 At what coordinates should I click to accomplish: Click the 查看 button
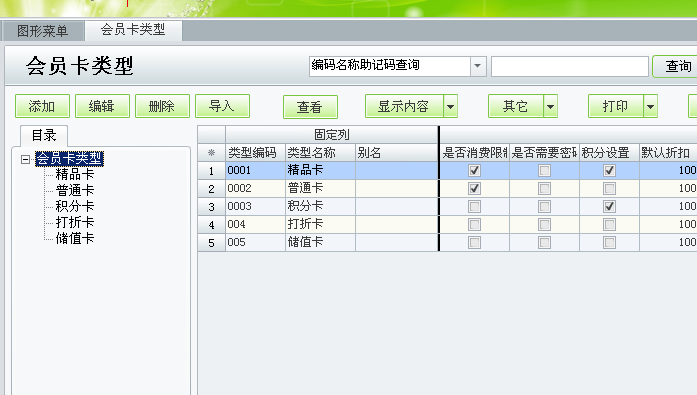(x=310, y=107)
